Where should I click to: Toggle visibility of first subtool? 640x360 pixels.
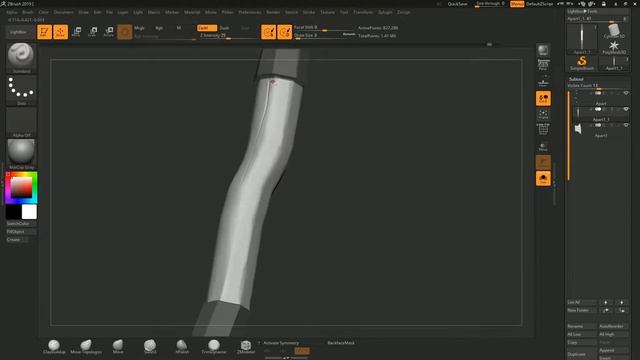[x=626, y=93]
